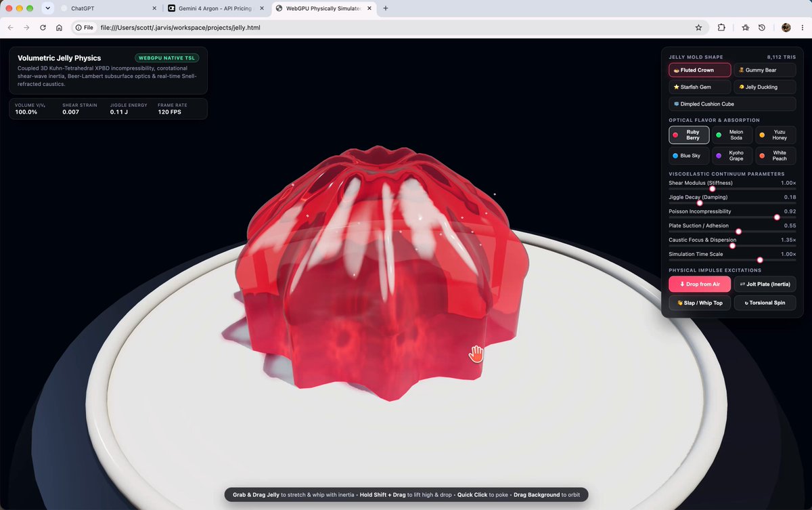Bookmark this page with the star icon
The image size is (812, 510).
pos(698,28)
